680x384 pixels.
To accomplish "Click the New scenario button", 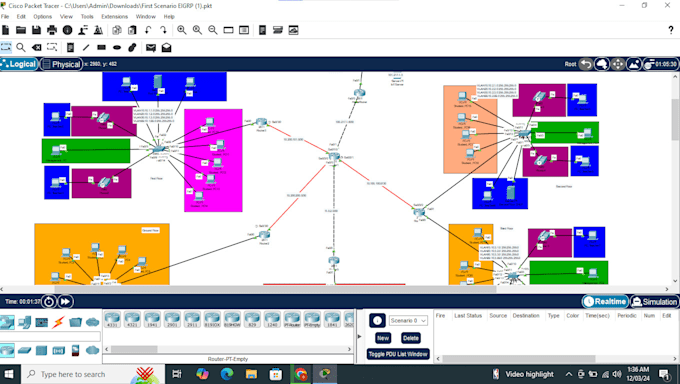I will point(382,338).
